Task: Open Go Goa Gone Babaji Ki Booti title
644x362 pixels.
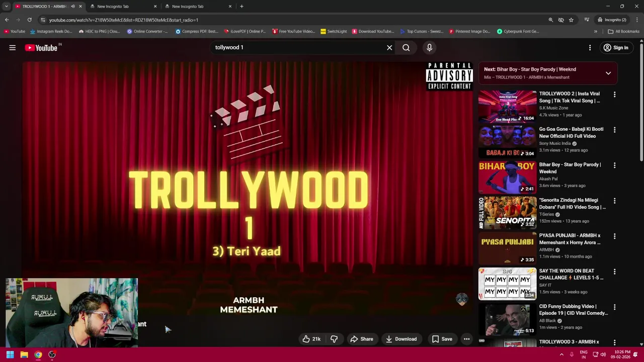Action: click(571, 133)
